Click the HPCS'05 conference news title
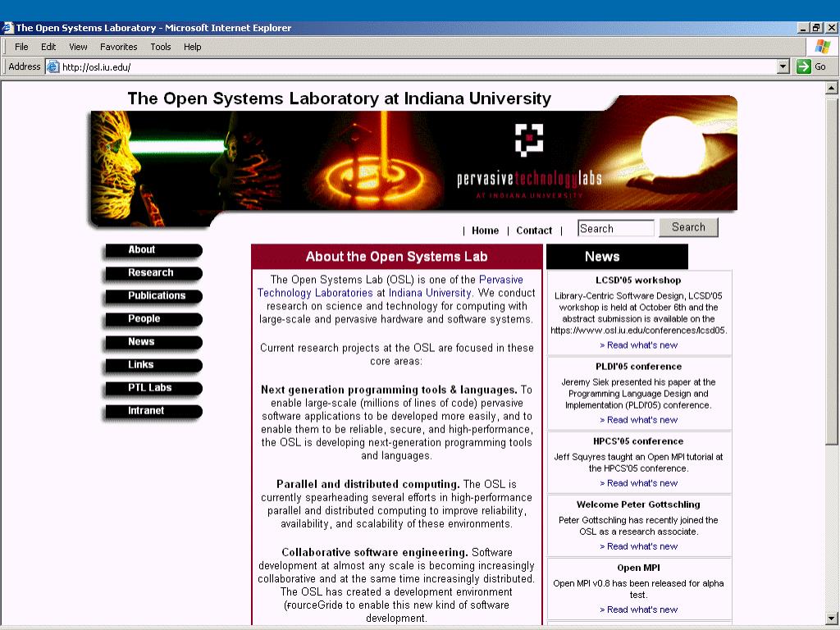The image size is (840, 630). click(x=638, y=441)
